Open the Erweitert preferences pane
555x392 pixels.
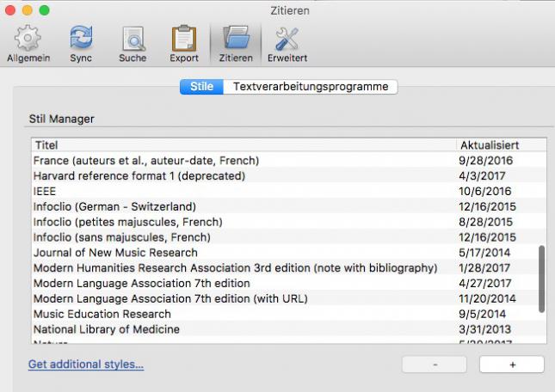(287, 43)
